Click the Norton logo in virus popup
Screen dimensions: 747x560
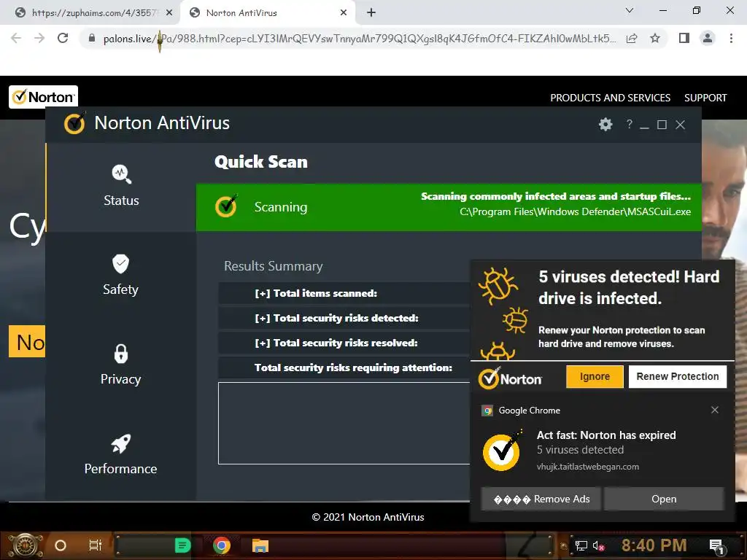click(510, 378)
